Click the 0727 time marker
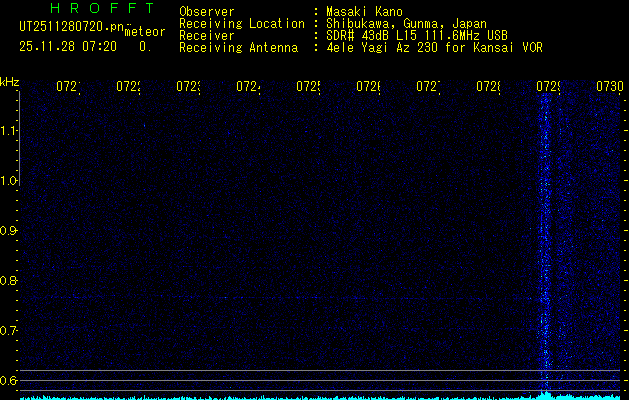 [x=428, y=86]
